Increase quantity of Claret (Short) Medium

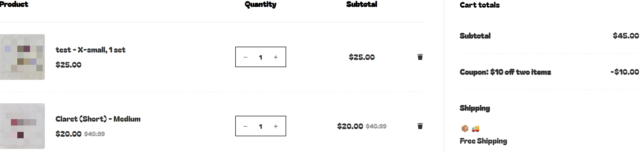point(276,126)
